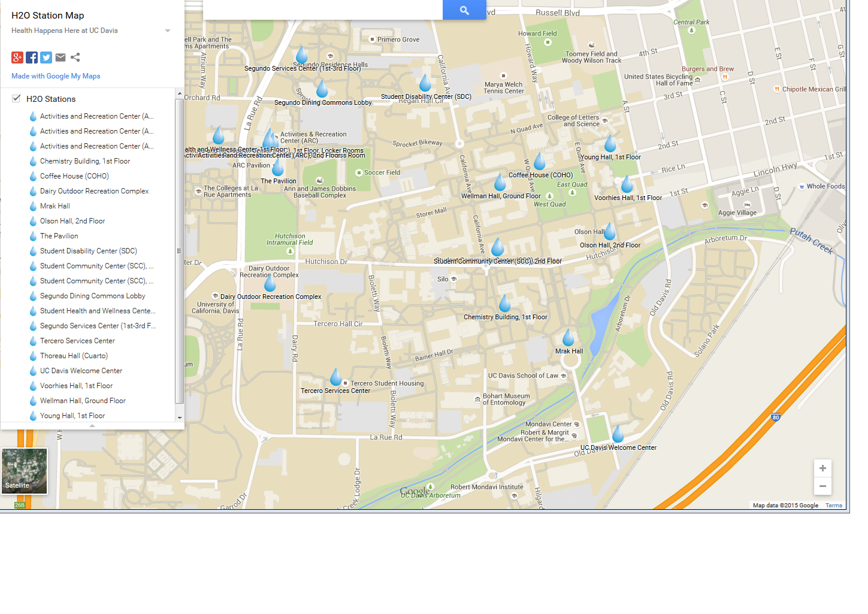Click the map search input field
The height and width of the screenshot is (614, 868).
coord(323,10)
